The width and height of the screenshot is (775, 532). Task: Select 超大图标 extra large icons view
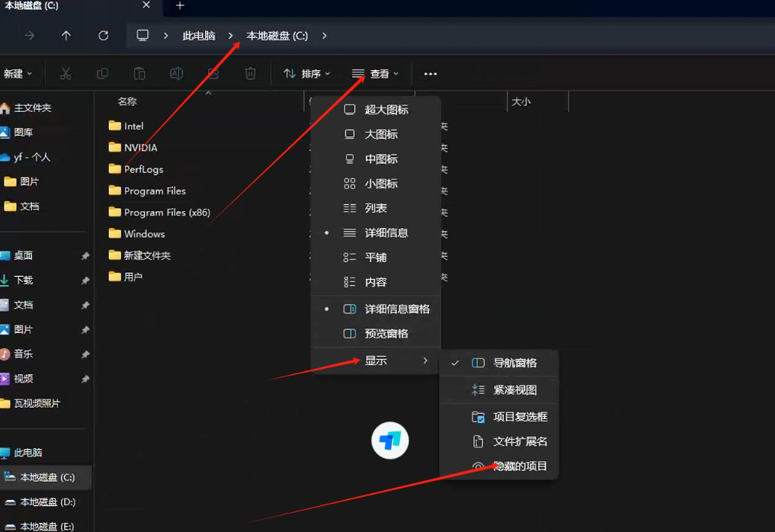[386, 110]
